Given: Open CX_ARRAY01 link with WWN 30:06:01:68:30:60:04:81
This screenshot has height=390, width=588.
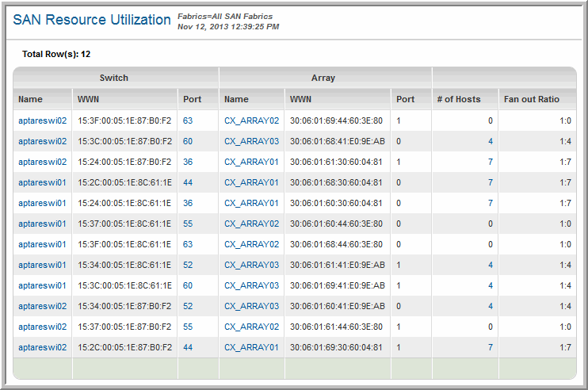Looking at the screenshot, I should [x=251, y=182].
